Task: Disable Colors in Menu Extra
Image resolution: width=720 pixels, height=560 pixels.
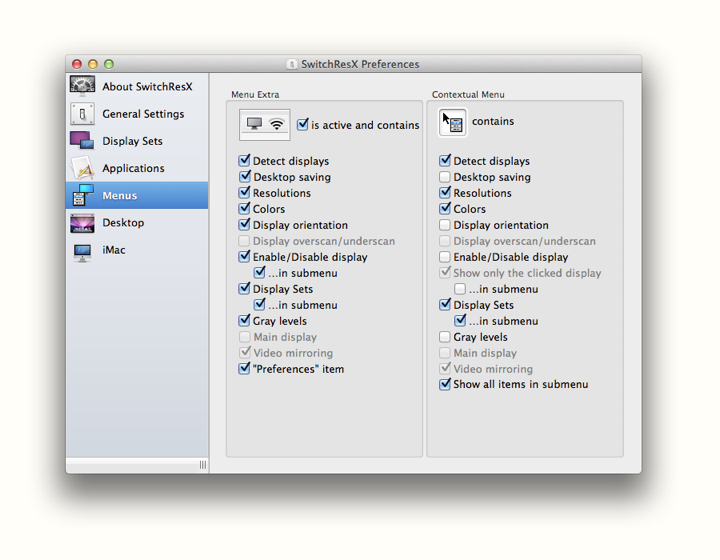Action: tap(244, 208)
